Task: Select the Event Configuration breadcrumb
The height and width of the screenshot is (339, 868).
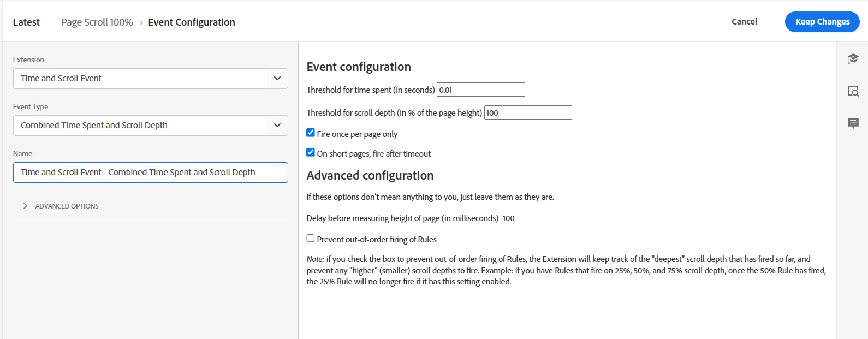Action: point(192,22)
